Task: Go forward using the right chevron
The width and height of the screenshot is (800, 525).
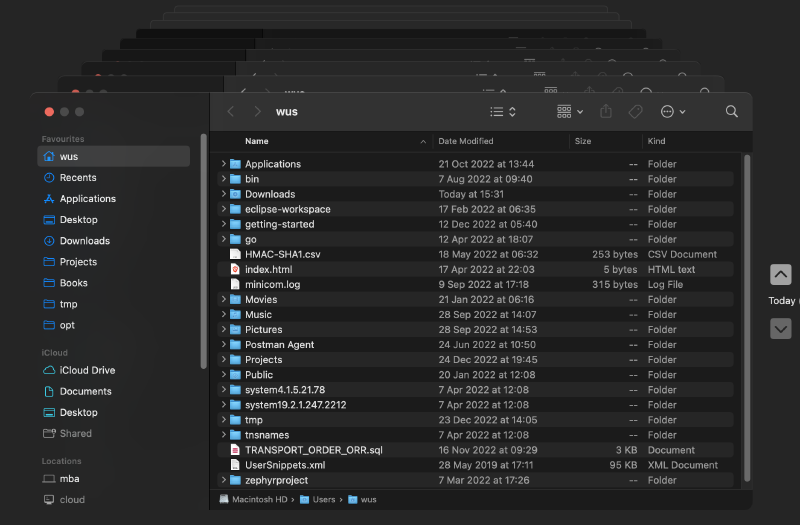Action: point(257,112)
